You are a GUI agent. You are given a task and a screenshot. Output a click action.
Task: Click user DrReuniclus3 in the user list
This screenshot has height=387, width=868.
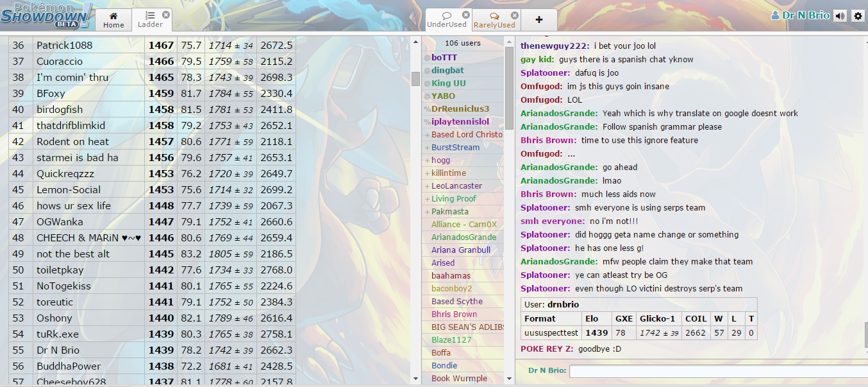pyautogui.click(x=460, y=109)
